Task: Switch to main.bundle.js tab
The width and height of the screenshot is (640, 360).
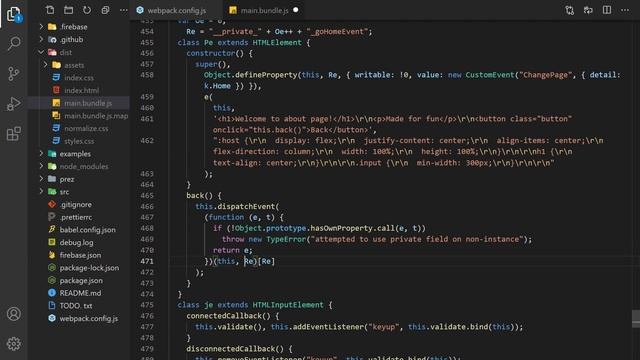Action: [x=264, y=10]
